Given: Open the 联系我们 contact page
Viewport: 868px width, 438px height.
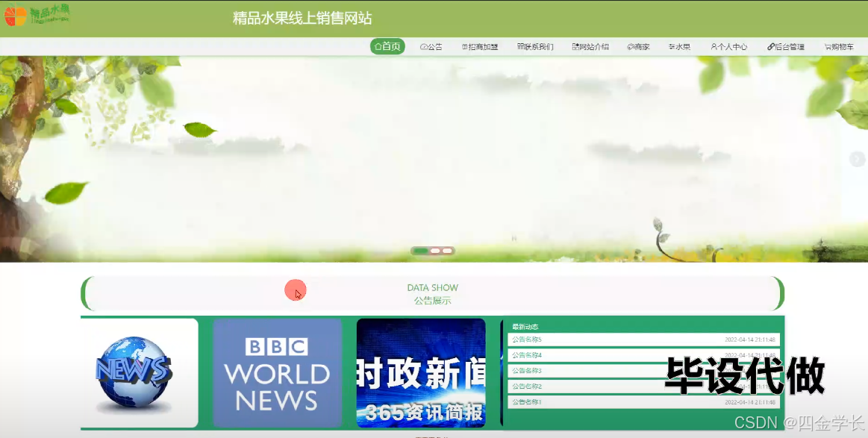Looking at the screenshot, I should pyautogui.click(x=535, y=47).
